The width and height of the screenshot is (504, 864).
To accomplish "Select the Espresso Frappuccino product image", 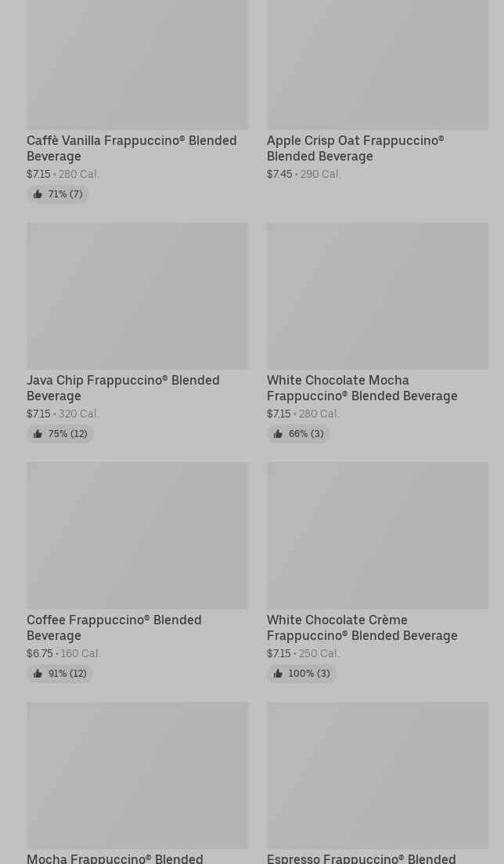I will pyautogui.click(x=377, y=775).
